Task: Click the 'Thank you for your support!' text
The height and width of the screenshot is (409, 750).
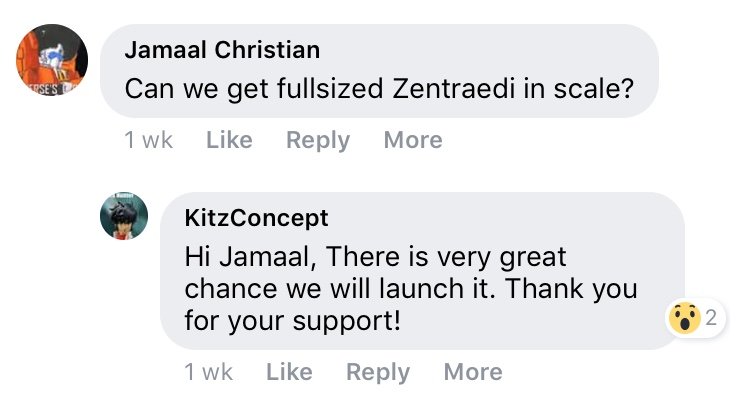Action: pos(411,305)
